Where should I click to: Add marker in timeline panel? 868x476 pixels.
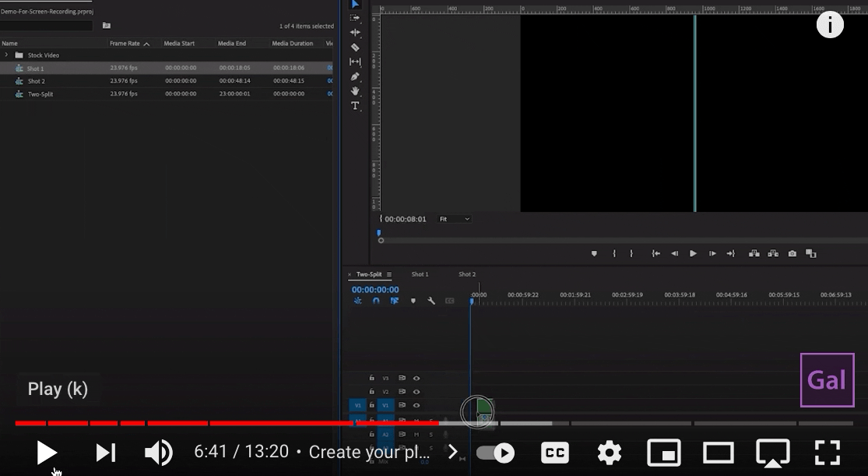[x=413, y=301]
